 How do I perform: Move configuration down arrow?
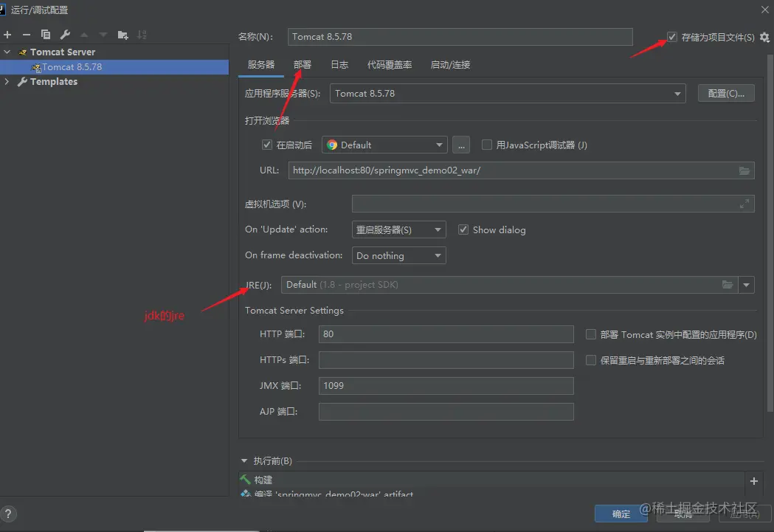point(103,35)
